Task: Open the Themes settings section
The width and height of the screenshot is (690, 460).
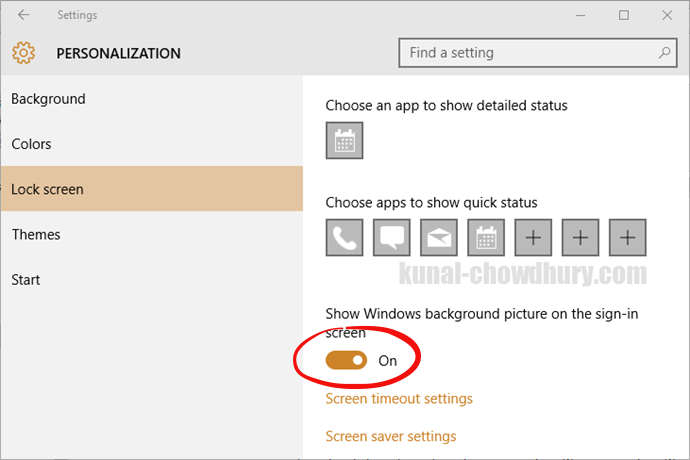Action: pyautogui.click(x=152, y=234)
